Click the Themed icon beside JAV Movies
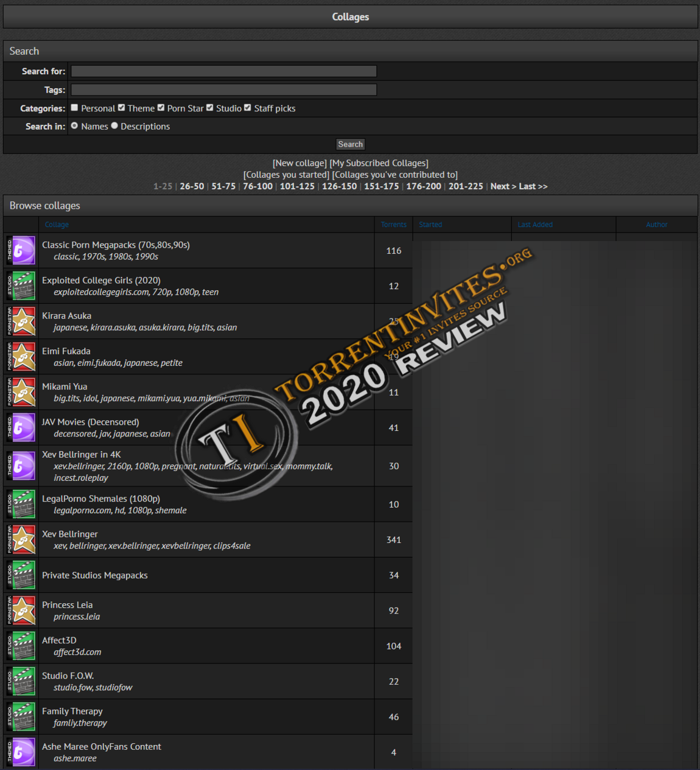This screenshot has width=700, height=770. pos(21,428)
